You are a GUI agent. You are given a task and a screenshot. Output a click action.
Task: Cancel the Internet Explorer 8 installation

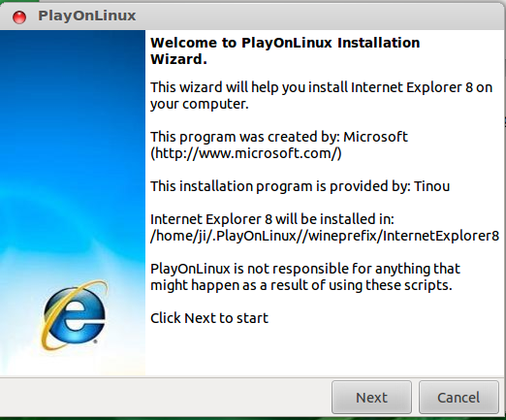459,397
